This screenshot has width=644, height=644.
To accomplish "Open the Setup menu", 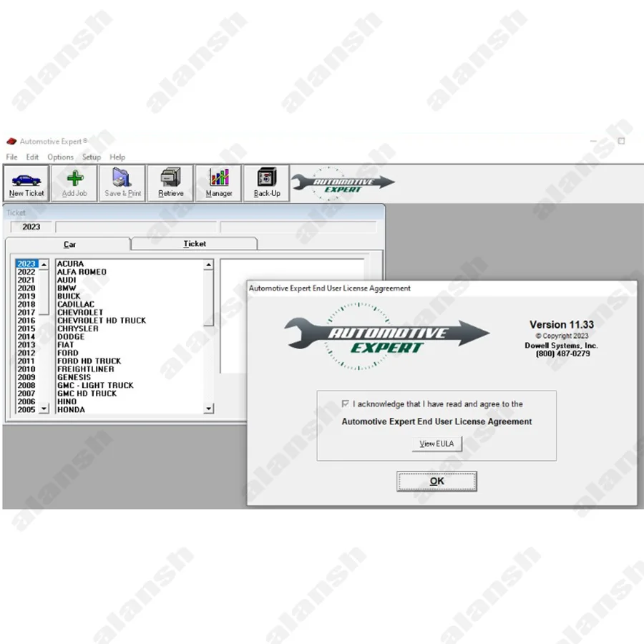I will (91, 157).
